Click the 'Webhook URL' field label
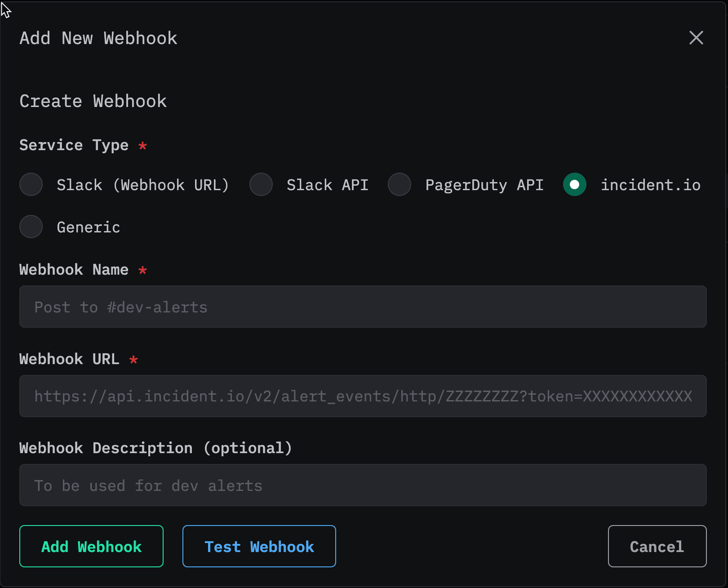728x588 pixels. (69, 359)
